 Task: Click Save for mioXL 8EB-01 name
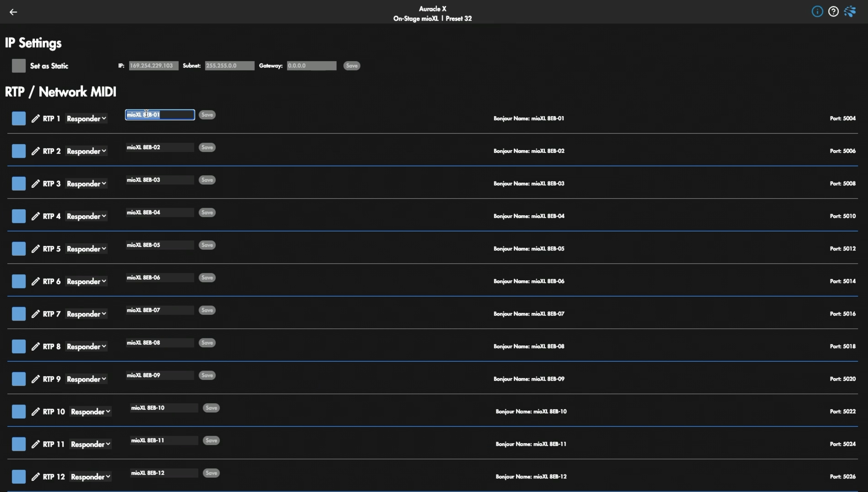(x=207, y=115)
